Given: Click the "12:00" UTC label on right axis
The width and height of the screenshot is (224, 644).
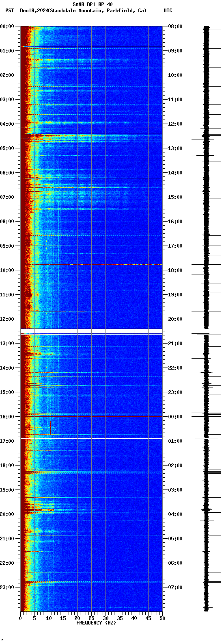Looking at the screenshot, I should 175,124.
